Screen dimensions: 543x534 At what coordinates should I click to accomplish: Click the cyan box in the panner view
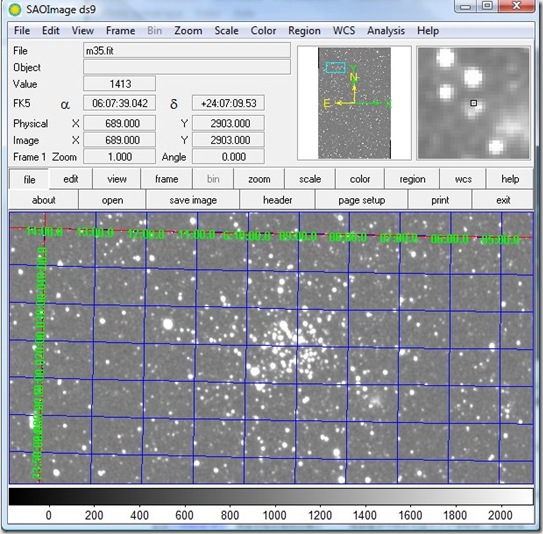[335, 68]
